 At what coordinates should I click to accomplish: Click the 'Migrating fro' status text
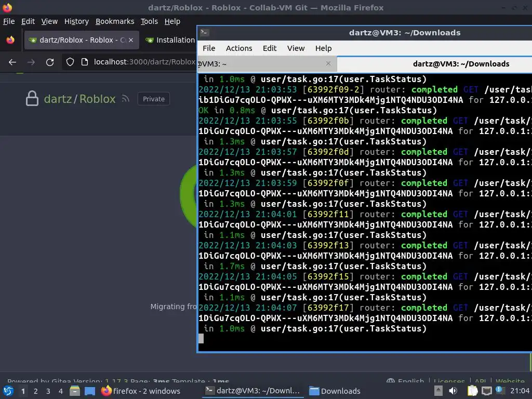pos(174,307)
